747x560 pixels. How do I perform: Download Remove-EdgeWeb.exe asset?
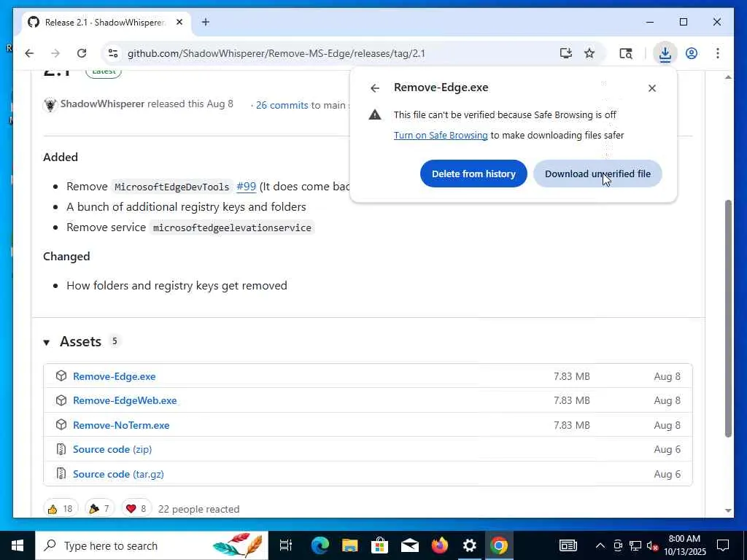pos(125,400)
